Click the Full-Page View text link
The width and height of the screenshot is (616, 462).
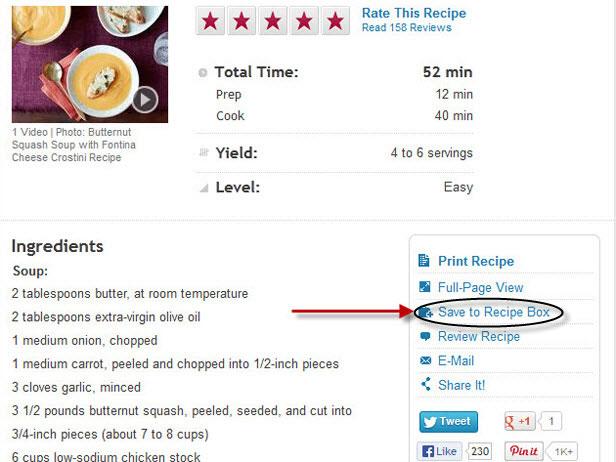click(x=480, y=287)
